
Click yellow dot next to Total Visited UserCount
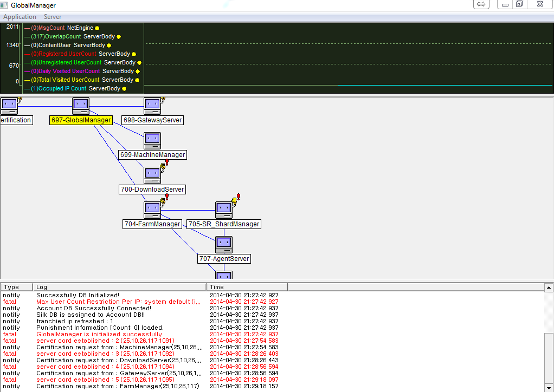click(137, 80)
